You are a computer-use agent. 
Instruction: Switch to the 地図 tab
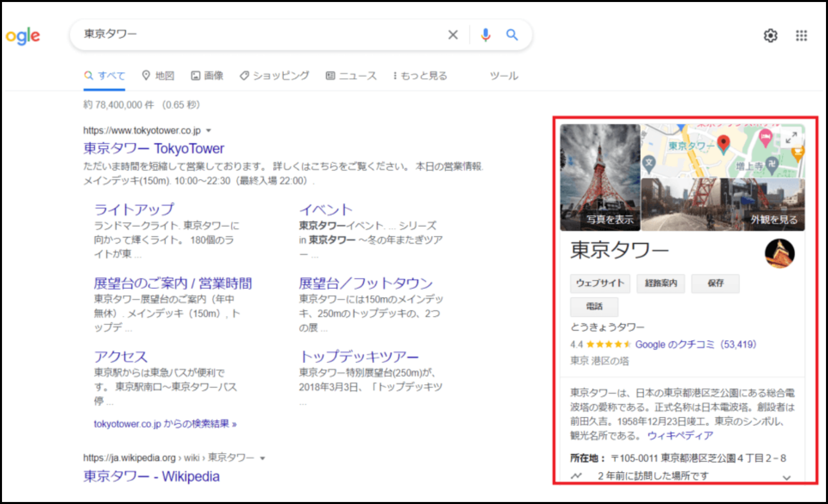click(x=158, y=76)
